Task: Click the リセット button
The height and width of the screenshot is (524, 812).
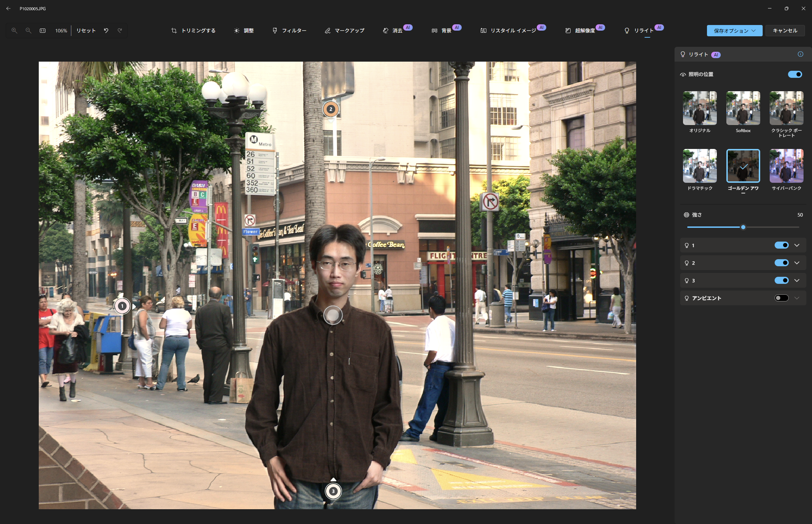Action: 86,31
